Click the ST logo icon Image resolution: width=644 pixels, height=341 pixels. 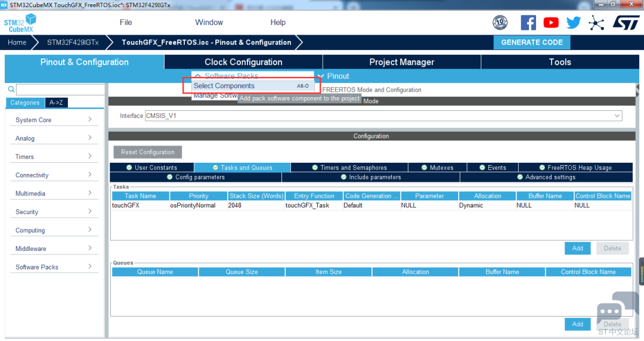pyautogui.click(x=626, y=23)
